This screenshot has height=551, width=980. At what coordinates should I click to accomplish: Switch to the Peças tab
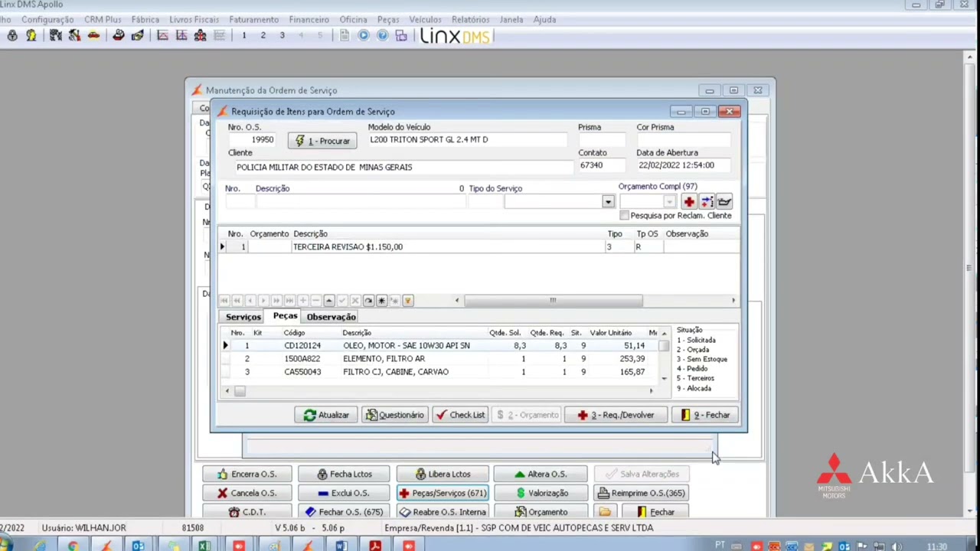click(x=285, y=316)
